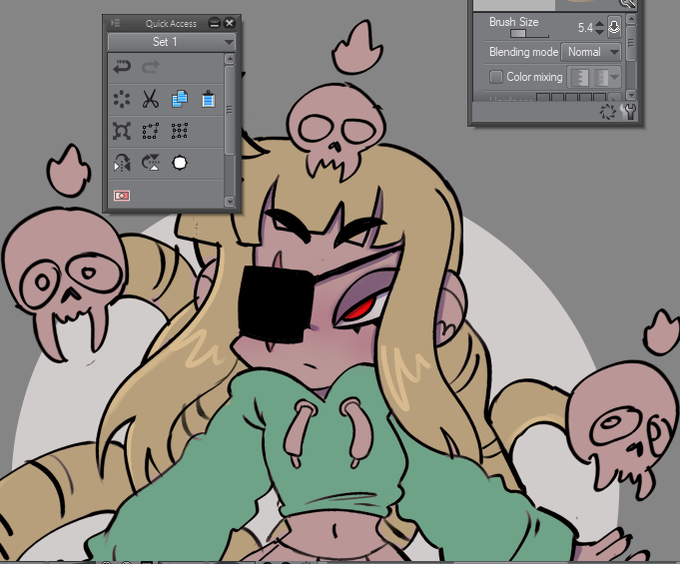The height and width of the screenshot is (564, 680).
Task: Click the Brush Size slider bar
Action: (529, 34)
